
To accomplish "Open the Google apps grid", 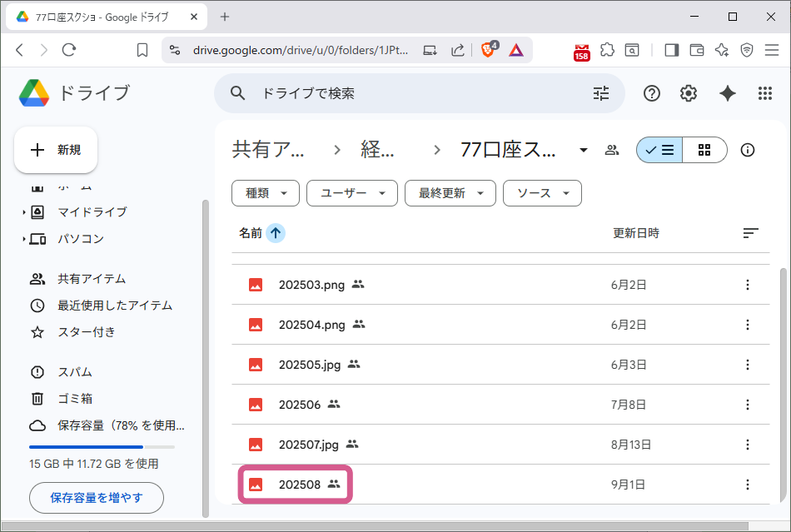I will click(765, 93).
